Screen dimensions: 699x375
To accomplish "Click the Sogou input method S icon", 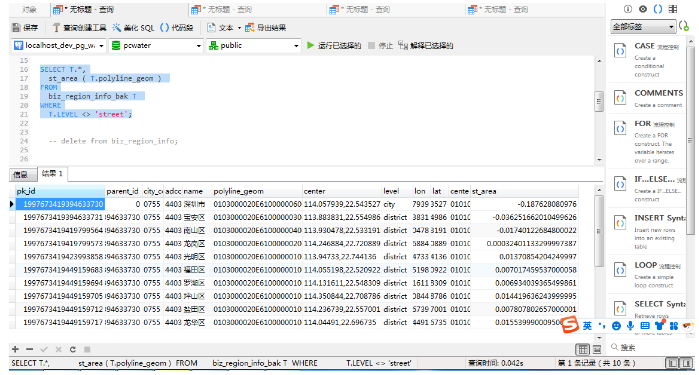I will [x=570, y=325].
